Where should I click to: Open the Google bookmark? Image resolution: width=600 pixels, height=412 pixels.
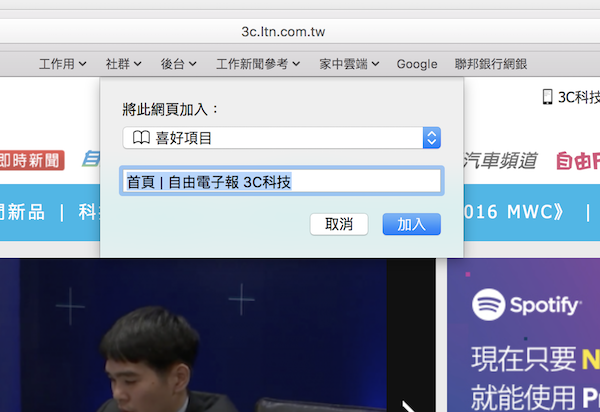point(417,64)
